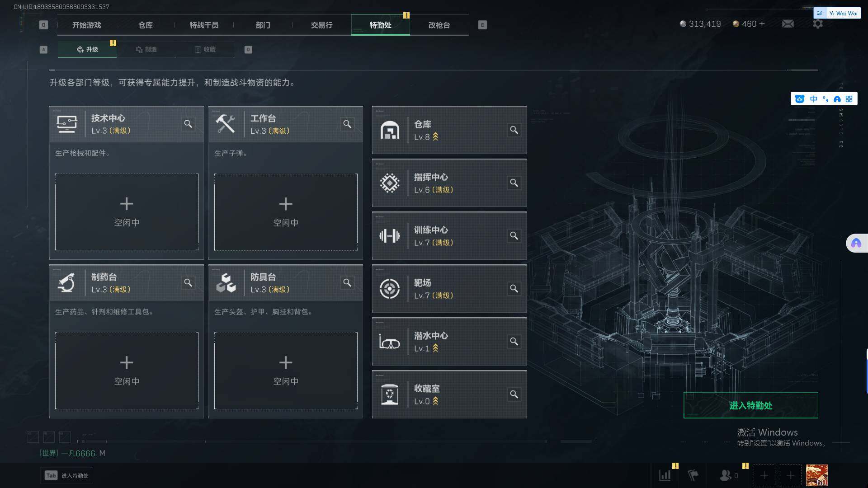Open magnifier details for 技术中心
Image resolution: width=868 pixels, height=488 pixels.
[x=188, y=124]
